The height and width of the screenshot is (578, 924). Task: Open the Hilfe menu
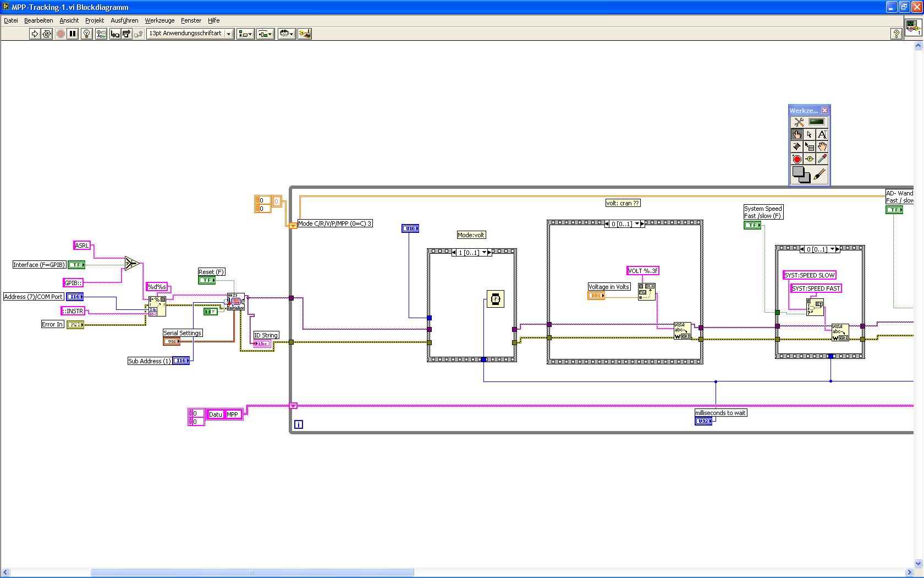click(x=214, y=20)
